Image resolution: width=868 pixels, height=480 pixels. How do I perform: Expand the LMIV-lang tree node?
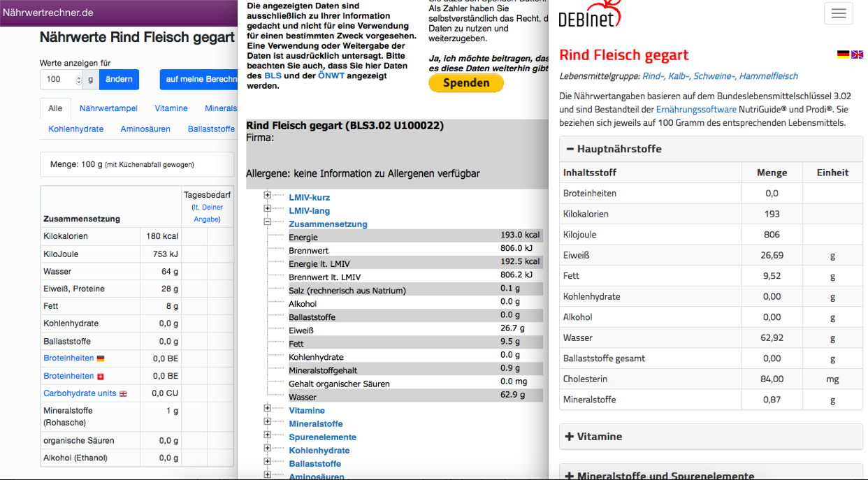267,211
